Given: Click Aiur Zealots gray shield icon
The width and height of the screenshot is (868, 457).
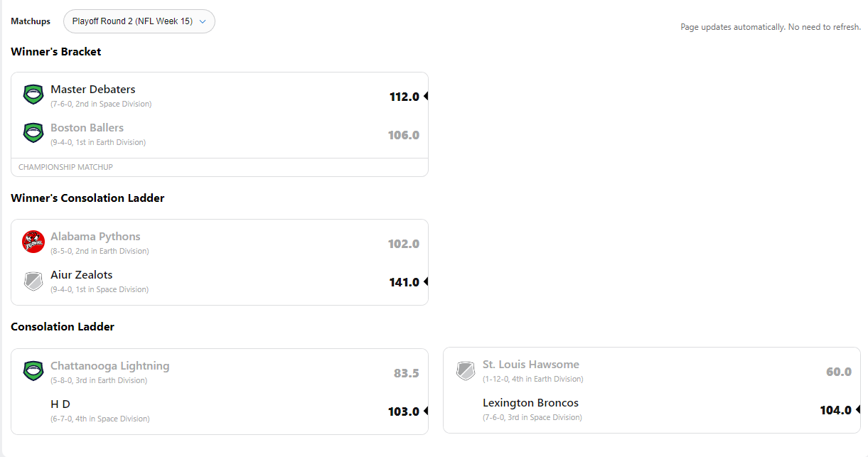Looking at the screenshot, I should click(33, 281).
